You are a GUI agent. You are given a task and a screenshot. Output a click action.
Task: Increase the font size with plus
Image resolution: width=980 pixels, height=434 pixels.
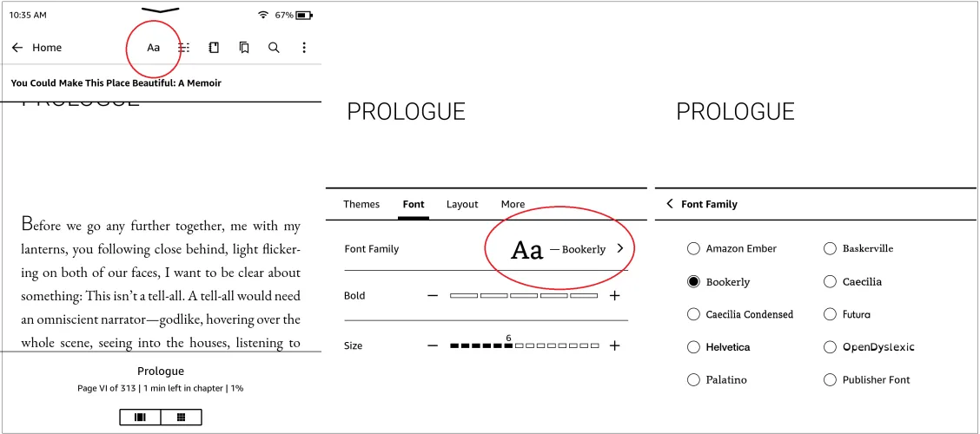point(614,345)
